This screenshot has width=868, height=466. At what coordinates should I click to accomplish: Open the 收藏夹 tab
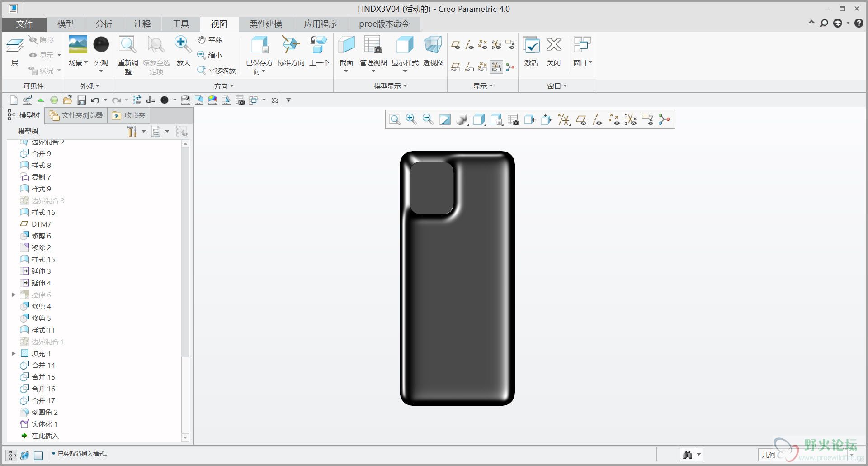pyautogui.click(x=129, y=115)
